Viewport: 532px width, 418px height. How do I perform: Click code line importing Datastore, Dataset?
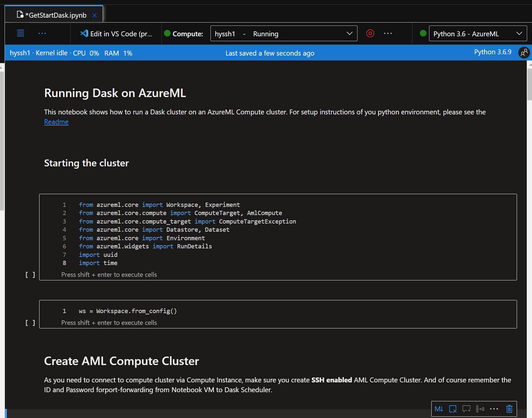click(x=154, y=230)
